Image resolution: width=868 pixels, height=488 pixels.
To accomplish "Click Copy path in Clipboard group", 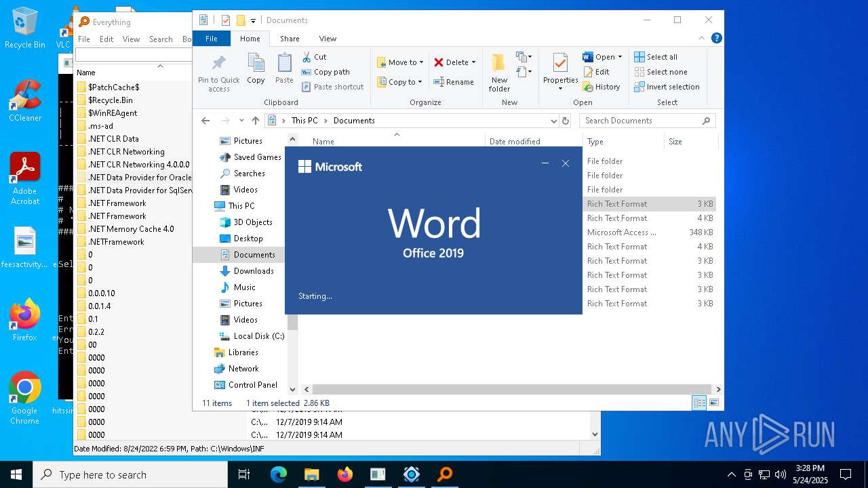I will pos(325,72).
